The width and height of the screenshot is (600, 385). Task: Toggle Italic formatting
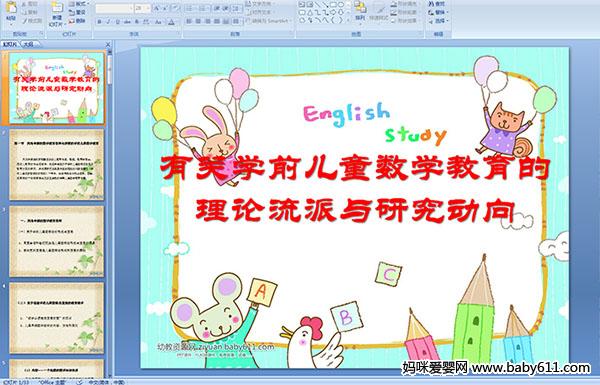(x=108, y=22)
